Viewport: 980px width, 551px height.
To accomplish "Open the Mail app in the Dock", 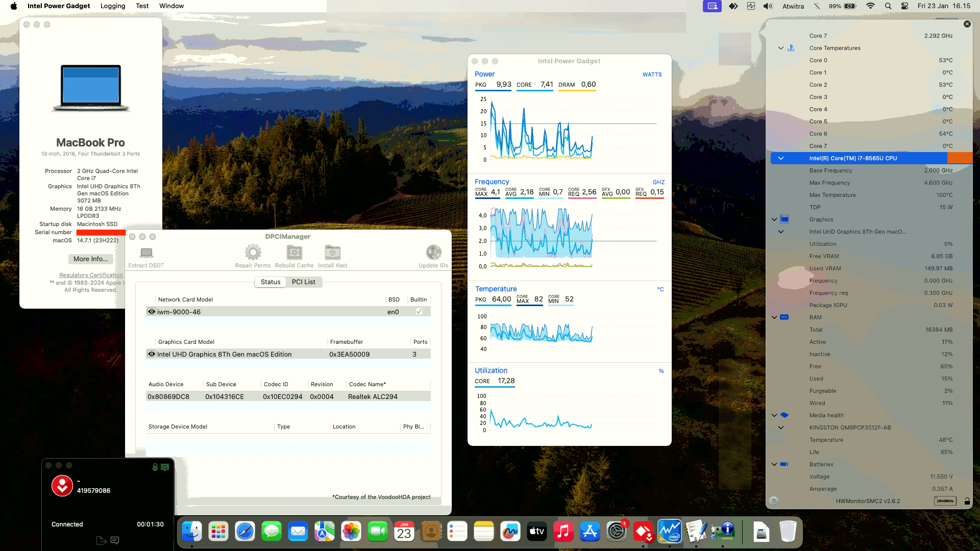I will [298, 532].
